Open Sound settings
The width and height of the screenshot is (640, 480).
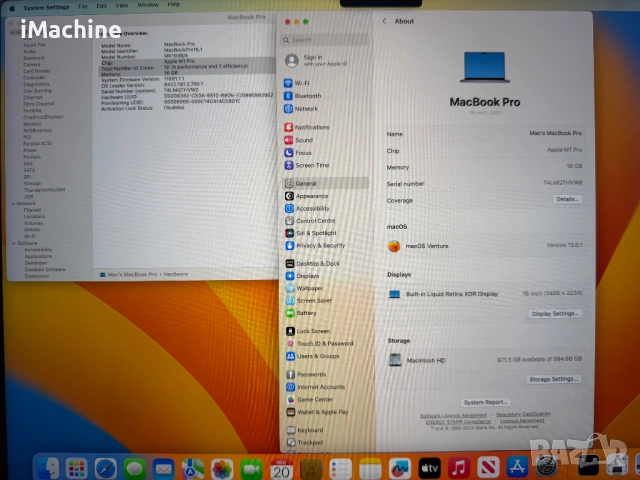(x=298, y=140)
